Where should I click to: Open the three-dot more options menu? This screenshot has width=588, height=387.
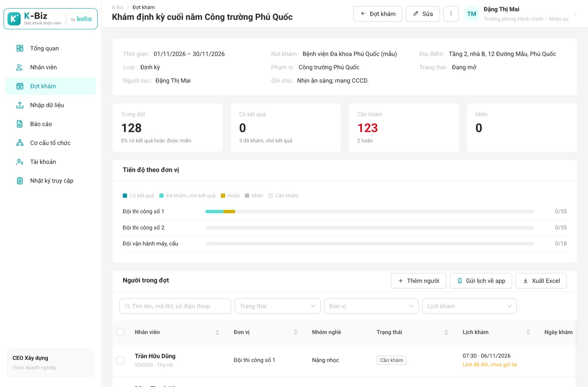451,14
